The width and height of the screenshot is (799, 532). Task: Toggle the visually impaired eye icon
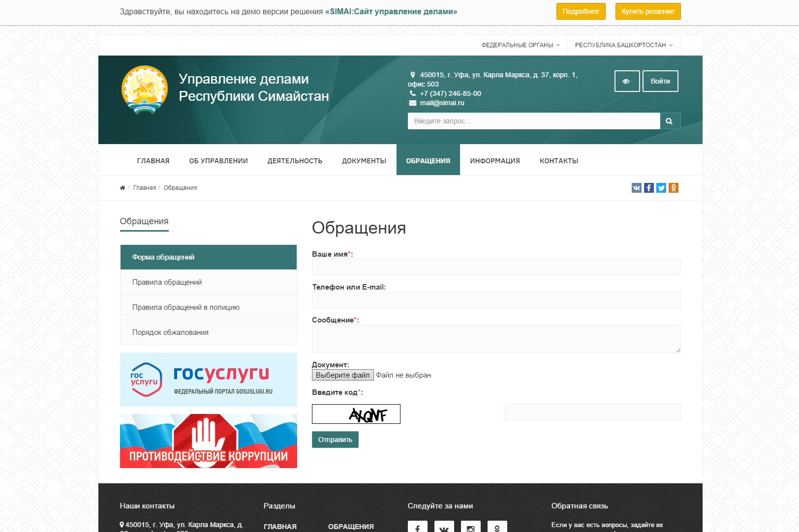pos(627,81)
